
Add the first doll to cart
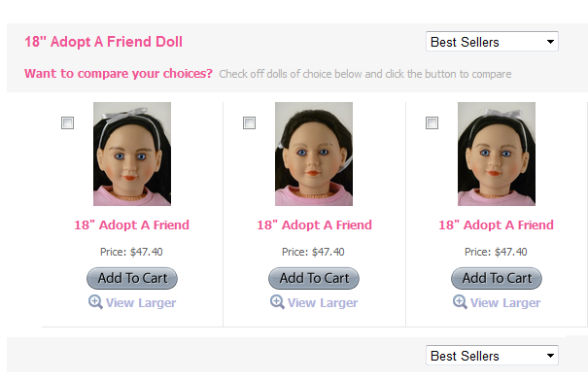[x=132, y=278]
